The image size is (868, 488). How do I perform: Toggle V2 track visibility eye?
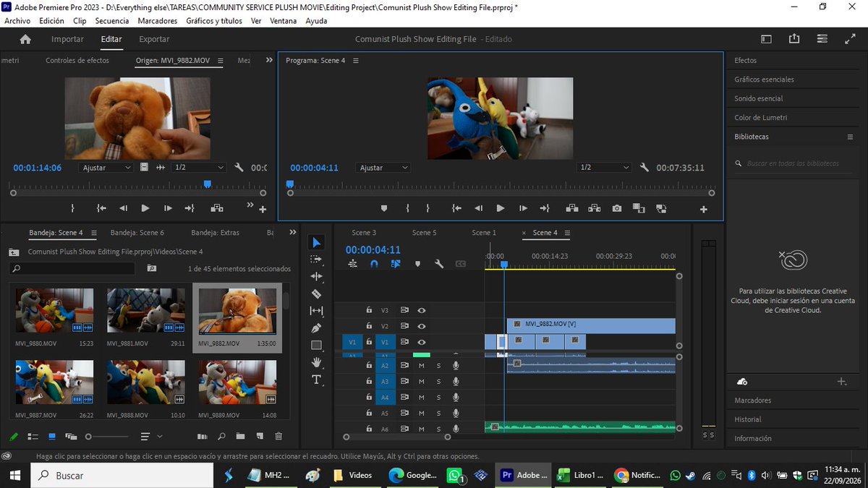(421, 326)
